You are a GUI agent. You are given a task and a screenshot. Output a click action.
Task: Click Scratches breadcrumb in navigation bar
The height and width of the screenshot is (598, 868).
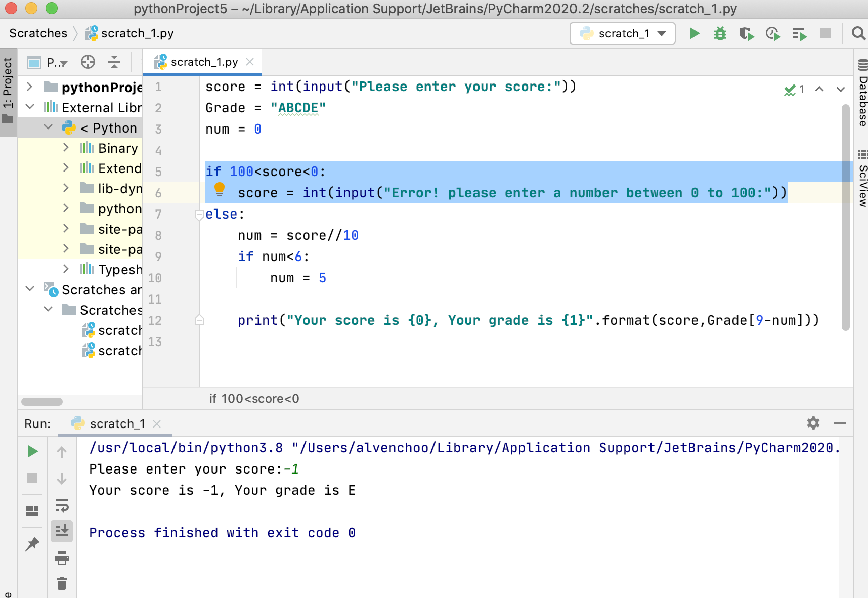[x=38, y=33]
